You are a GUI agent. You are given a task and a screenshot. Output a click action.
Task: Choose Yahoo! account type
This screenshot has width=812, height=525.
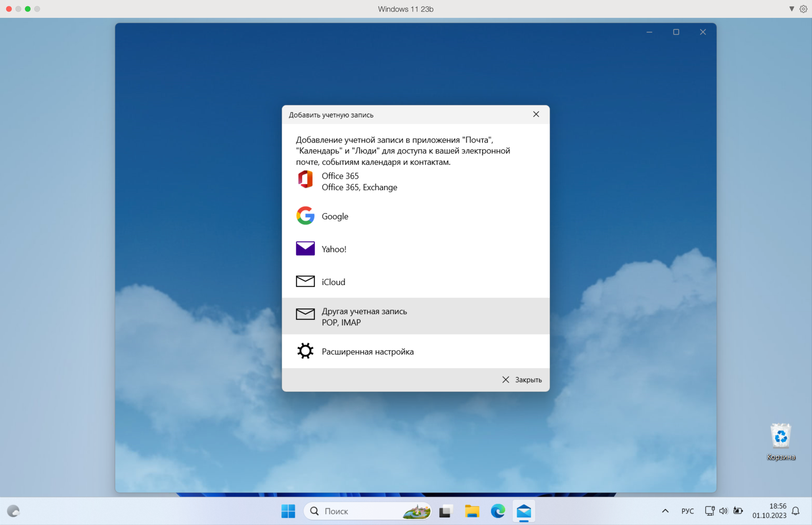click(416, 249)
